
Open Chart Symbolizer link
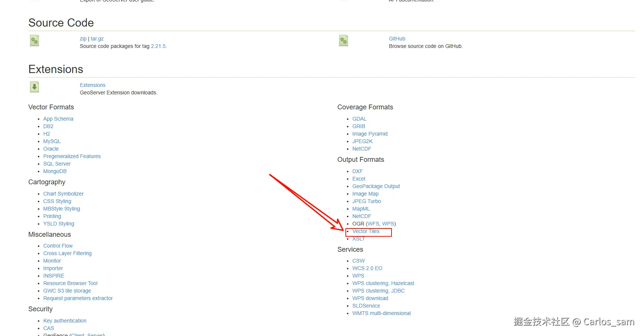(x=63, y=194)
